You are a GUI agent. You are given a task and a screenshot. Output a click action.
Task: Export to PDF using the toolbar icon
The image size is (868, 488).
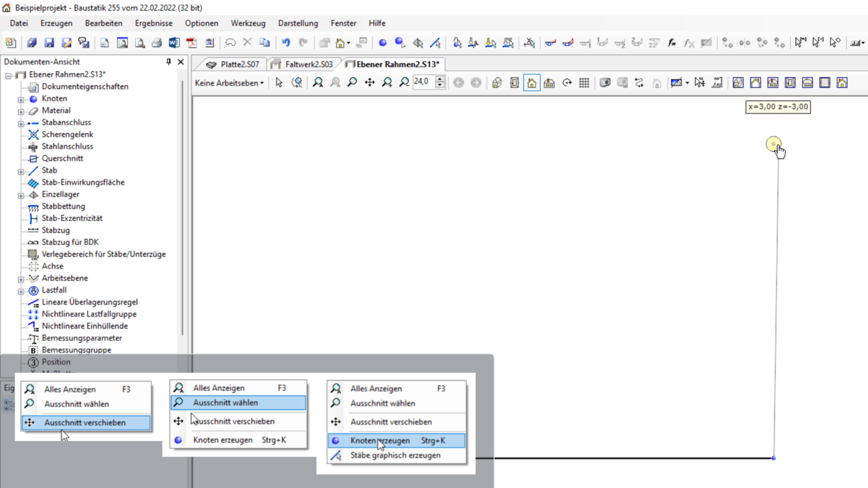(192, 43)
